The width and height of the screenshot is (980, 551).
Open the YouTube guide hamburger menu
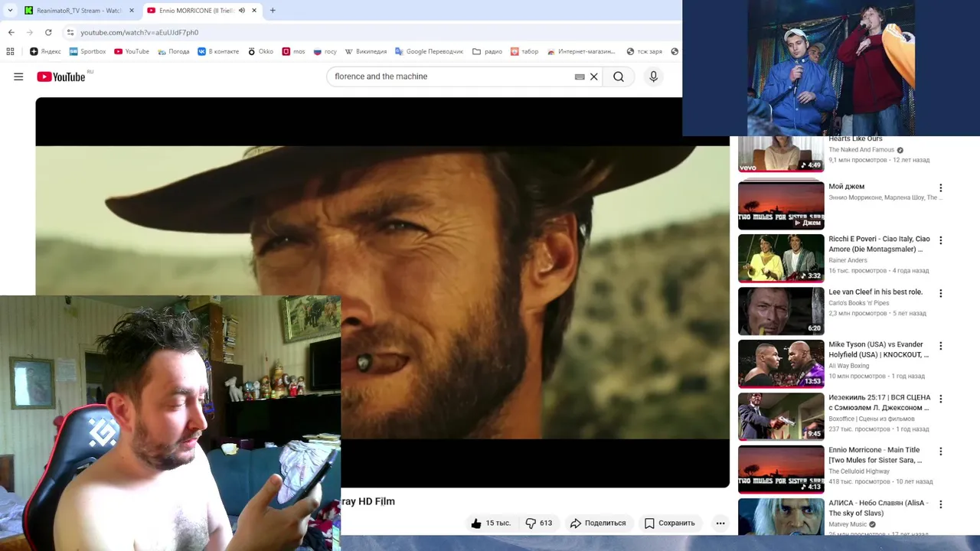18,77
